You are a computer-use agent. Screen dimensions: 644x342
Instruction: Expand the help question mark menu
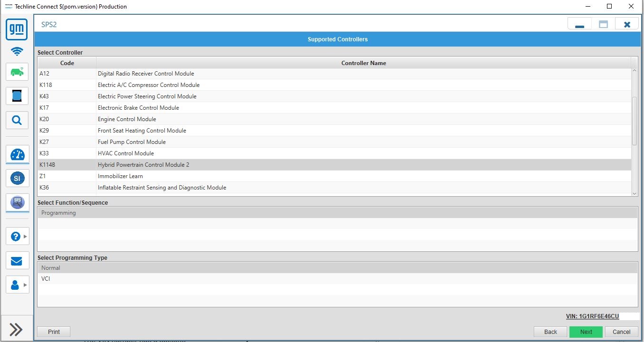pyautogui.click(x=17, y=236)
